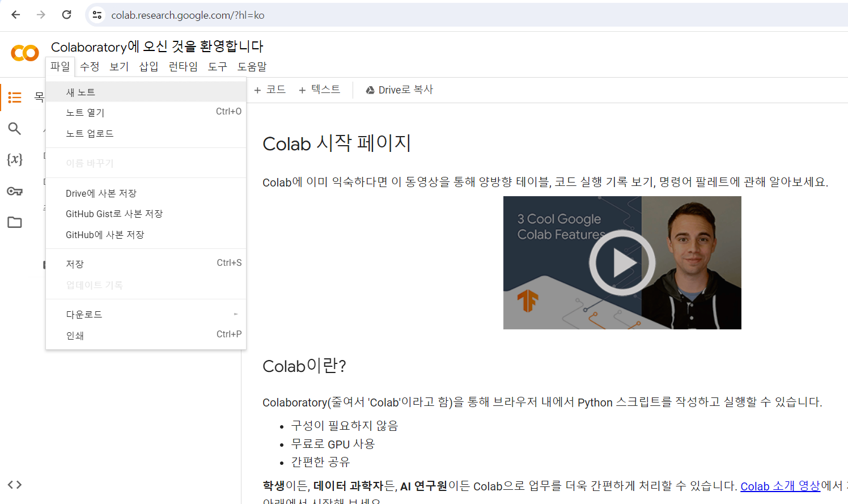This screenshot has width=848, height=504.
Task: Open the search magnifier in sidebar
Action: pos(15,129)
